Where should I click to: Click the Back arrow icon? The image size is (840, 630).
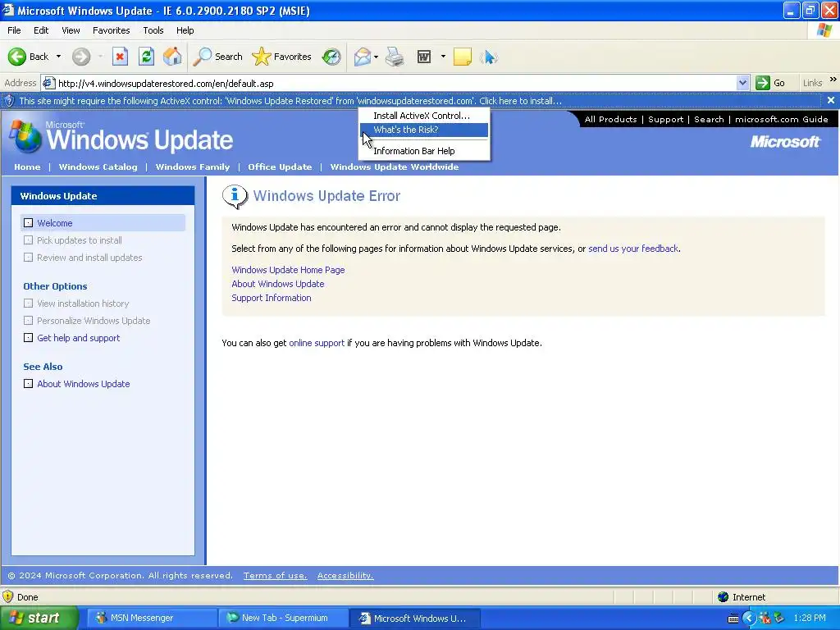[17, 57]
